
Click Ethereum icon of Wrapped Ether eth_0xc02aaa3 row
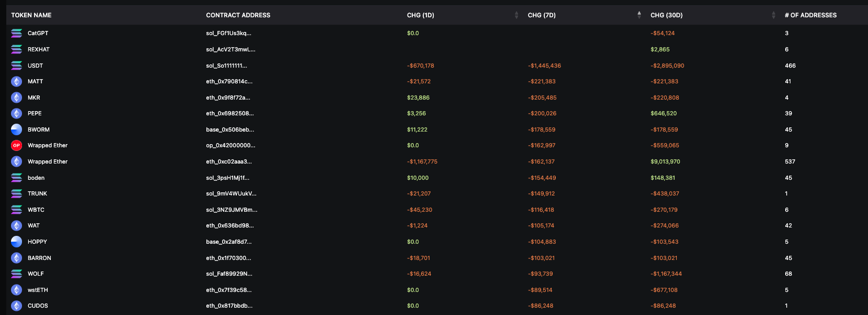pos(17,161)
